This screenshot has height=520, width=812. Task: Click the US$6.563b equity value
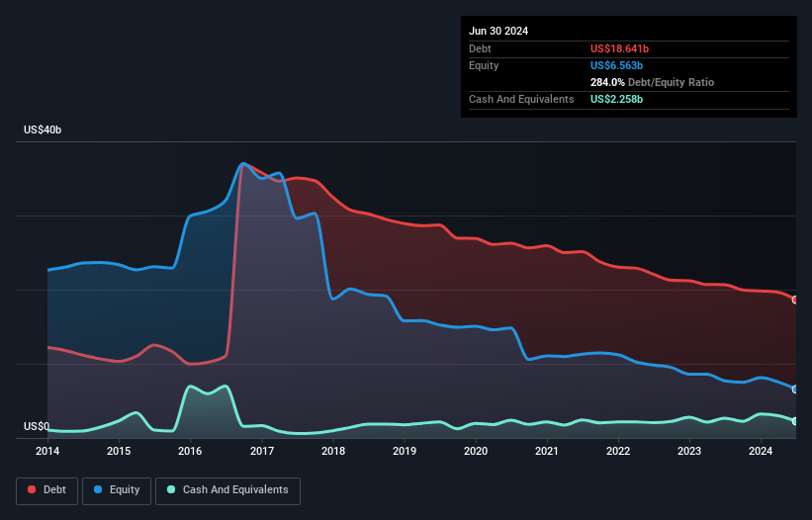pos(616,65)
